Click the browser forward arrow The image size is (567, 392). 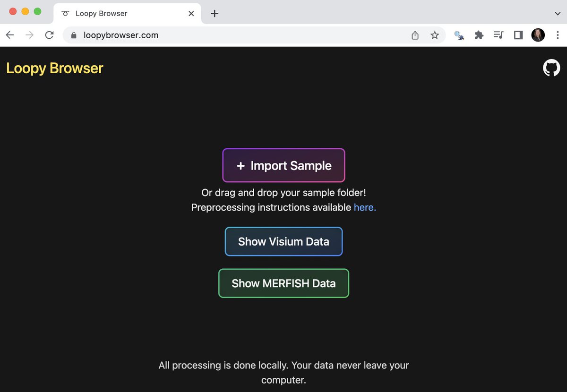click(29, 35)
